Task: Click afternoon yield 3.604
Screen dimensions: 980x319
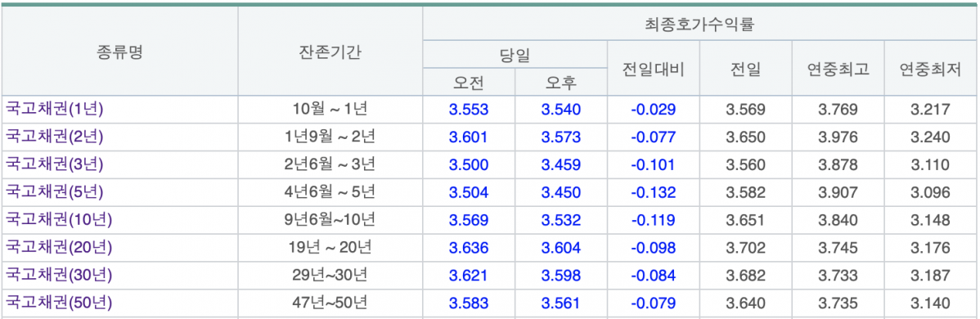Action: [560, 249]
